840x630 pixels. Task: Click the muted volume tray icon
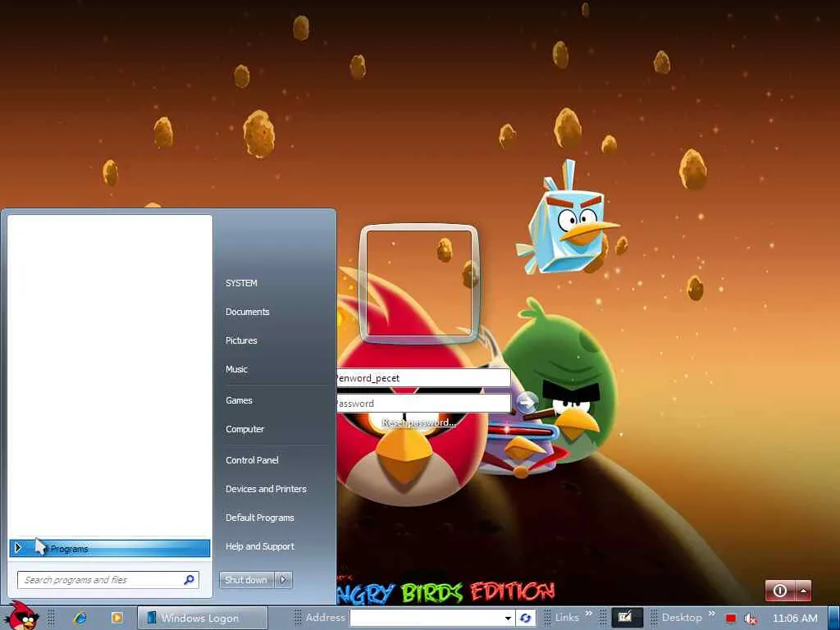(x=750, y=619)
